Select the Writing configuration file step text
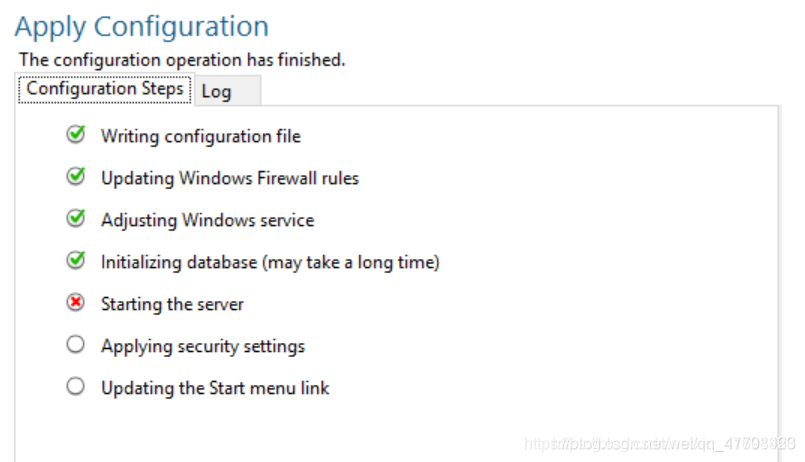Viewport: 805px width, 462px height. click(201, 137)
